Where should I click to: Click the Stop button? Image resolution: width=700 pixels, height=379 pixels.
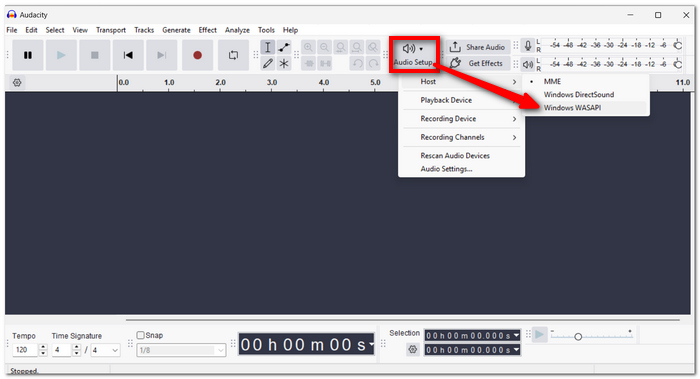[x=95, y=55]
